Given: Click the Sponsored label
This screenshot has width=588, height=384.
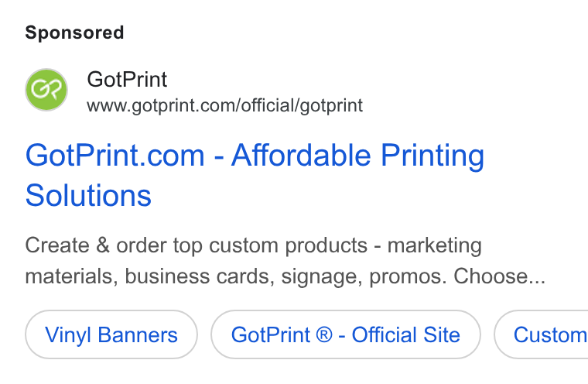Looking at the screenshot, I should (74, 33).
